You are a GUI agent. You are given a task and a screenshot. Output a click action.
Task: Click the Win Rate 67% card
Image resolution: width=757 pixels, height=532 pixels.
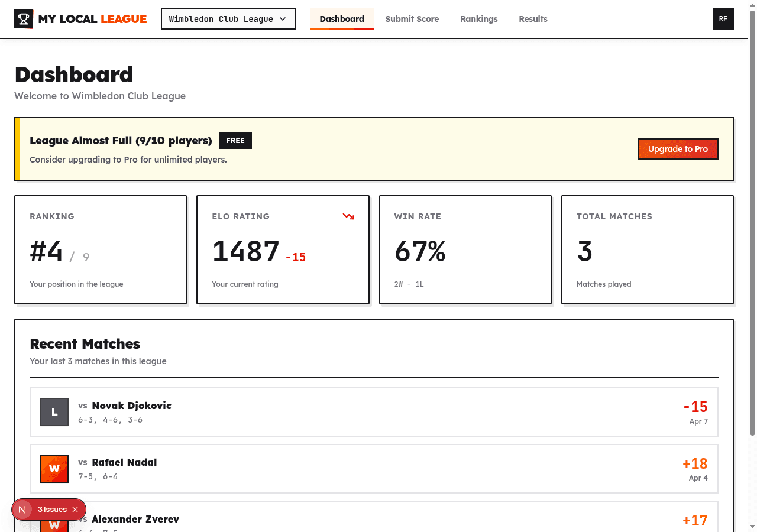[465, 249]
